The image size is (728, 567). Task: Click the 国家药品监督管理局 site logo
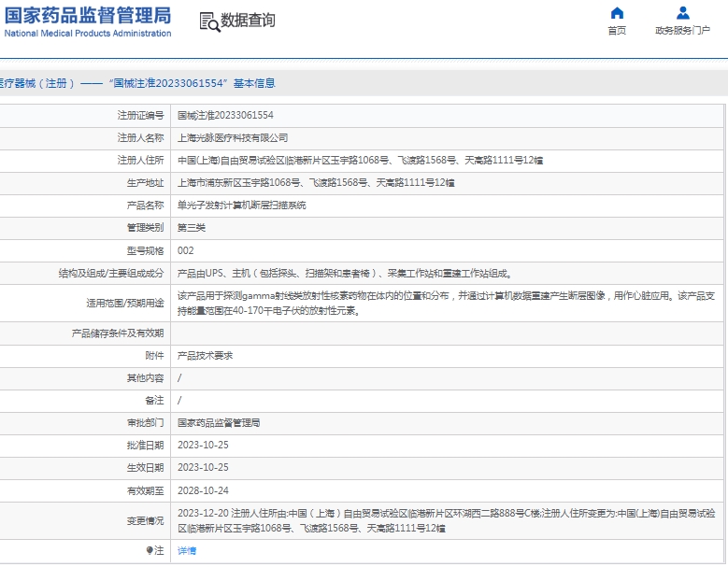point(88,21)
